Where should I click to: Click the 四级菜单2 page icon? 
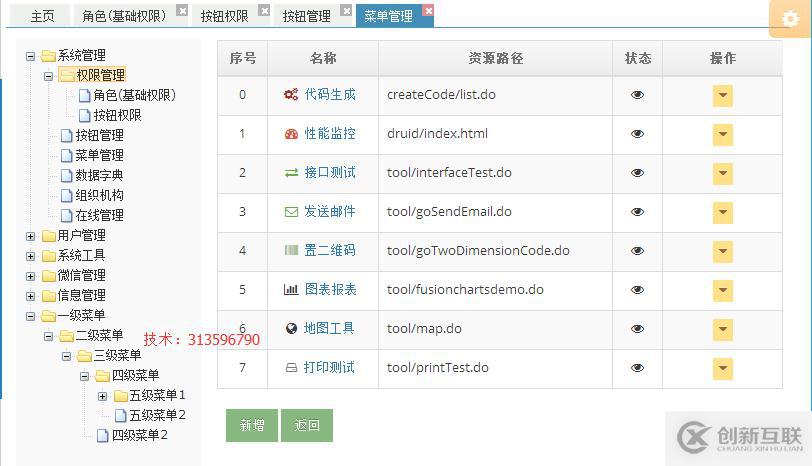(103, 435)
